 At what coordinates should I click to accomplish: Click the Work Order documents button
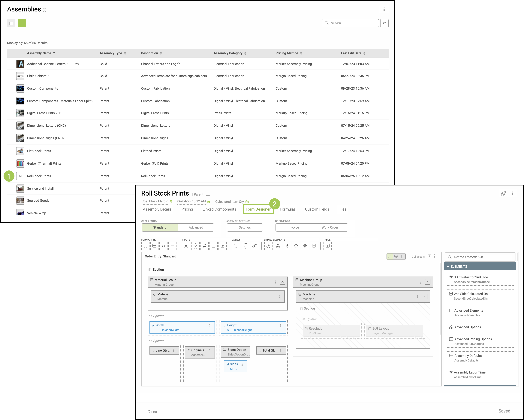330,227
